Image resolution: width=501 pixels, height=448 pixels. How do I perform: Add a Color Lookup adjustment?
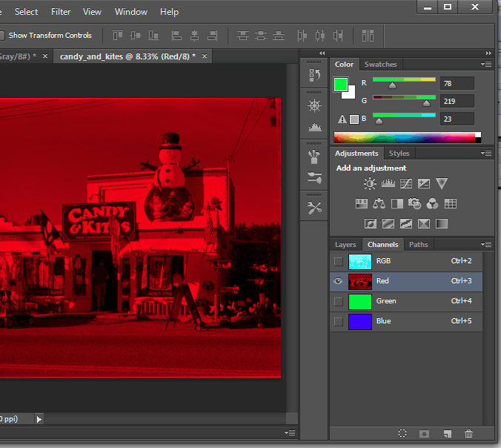(x=450, y=204)
